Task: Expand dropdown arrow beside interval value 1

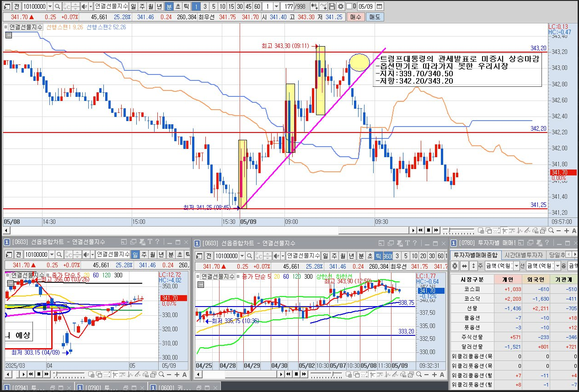Action: point(276,6)
